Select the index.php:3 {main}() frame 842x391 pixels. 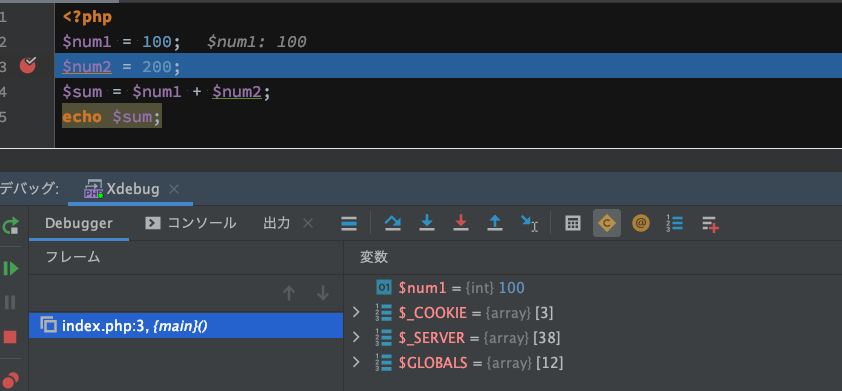[x=186, y=325]
